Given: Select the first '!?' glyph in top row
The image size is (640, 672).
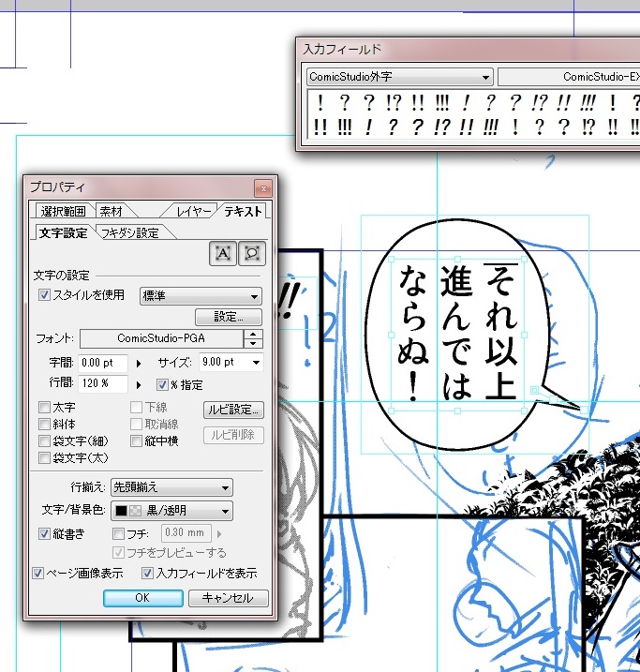Looking at the screenshot, I should tap(393, 103).
